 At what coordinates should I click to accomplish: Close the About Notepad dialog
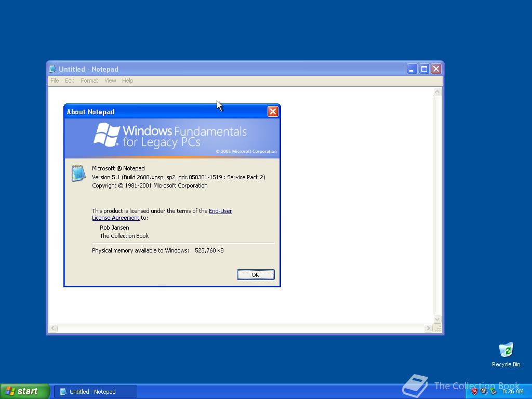(273, 112)
